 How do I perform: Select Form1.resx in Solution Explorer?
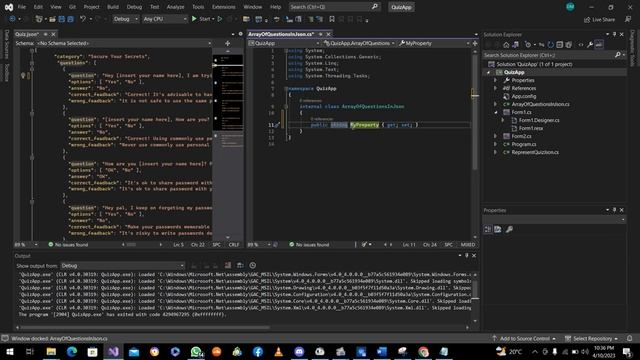531,128
